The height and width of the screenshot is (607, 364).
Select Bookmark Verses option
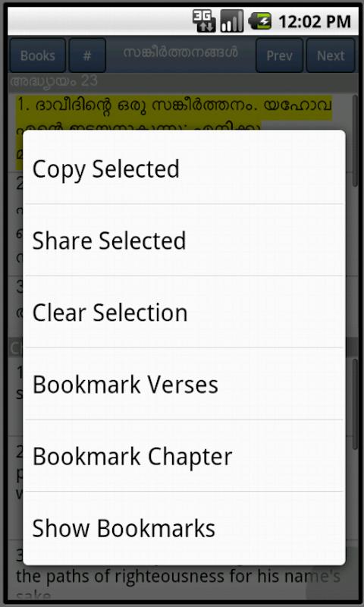(184, 384)
